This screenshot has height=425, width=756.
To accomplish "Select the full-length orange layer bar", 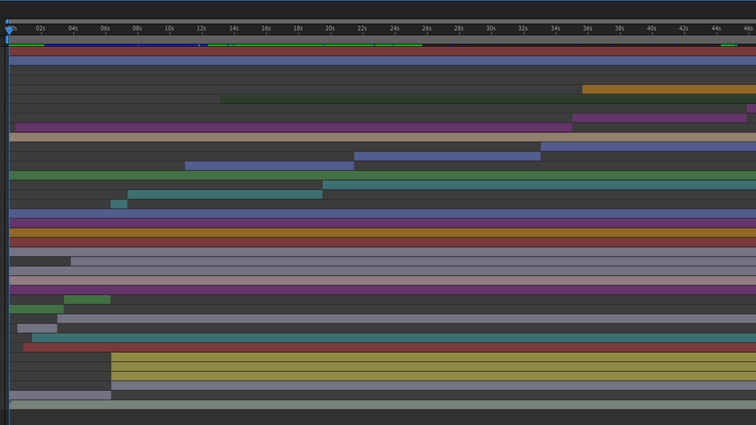I will (x=383, y=233).
